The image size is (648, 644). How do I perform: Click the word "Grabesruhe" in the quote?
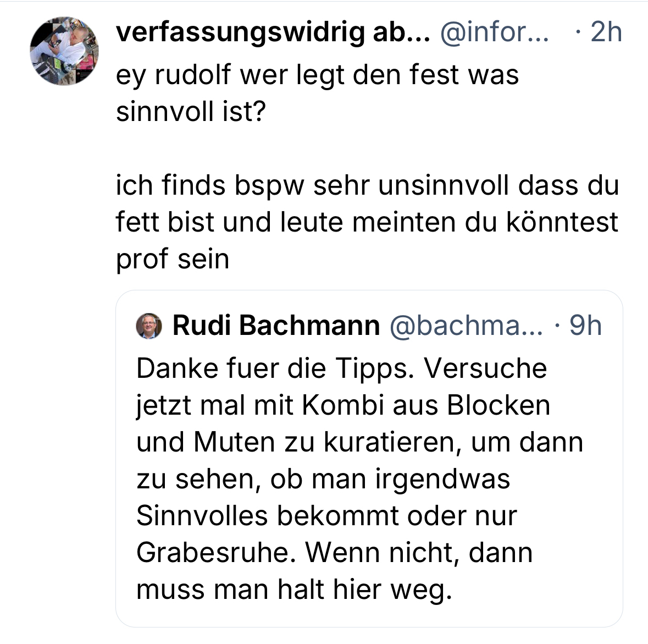click(212, 553)
